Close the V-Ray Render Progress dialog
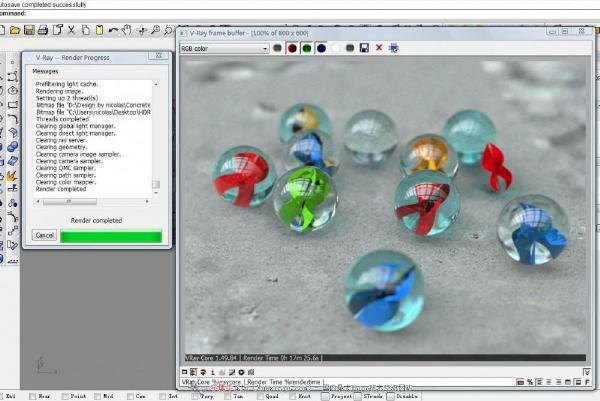This screenshot has width=600, height=401. (158, 56)
